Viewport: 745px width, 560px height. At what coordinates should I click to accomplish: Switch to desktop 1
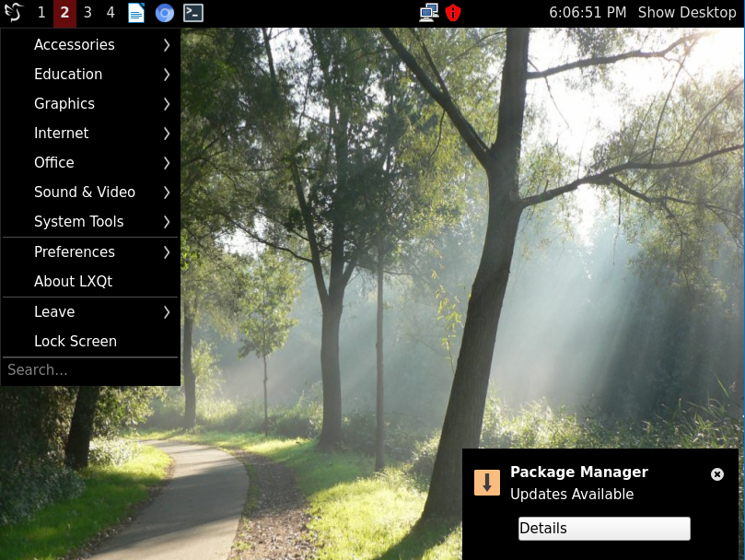click(41, 12)
